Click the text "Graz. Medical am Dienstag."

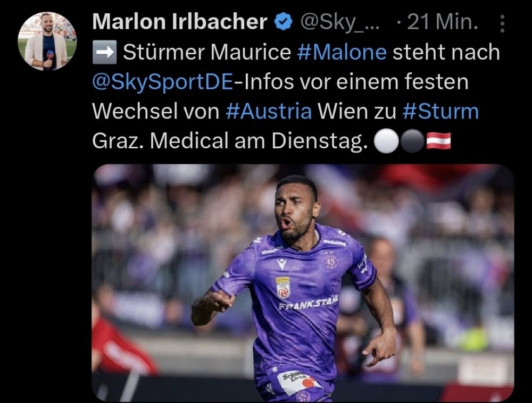pyautogui.click(x=230, y=141)
